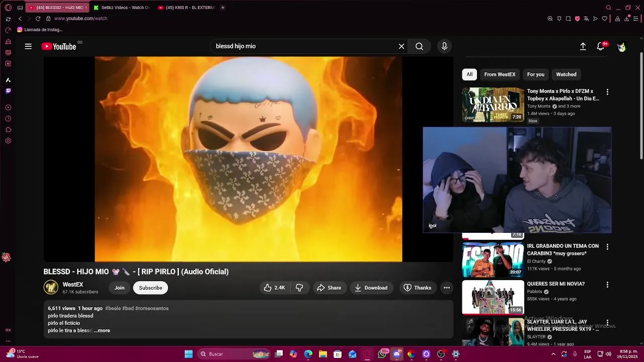The height and width of the screenshot is (362, 644).
Task: Open Llamada de Instagram bookmark
Action: click(x=40, y=30)
